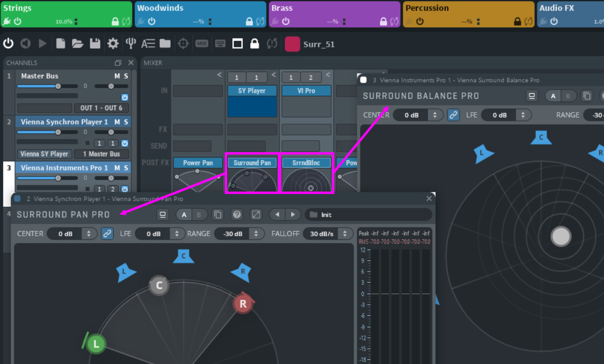Click the Surround Pan post FX slot
Viewport: 604px width, 364px height.
pos(252,163)
